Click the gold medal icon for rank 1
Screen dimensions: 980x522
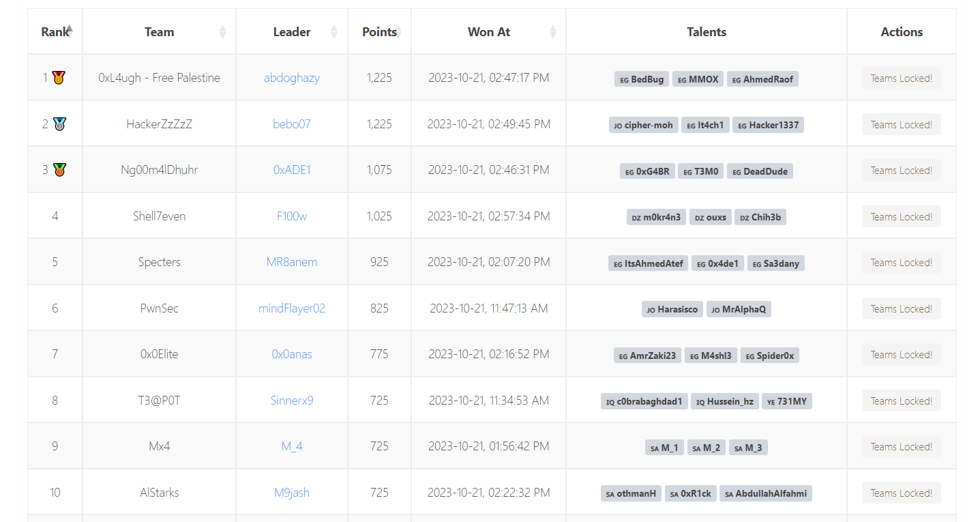point(59,78)
